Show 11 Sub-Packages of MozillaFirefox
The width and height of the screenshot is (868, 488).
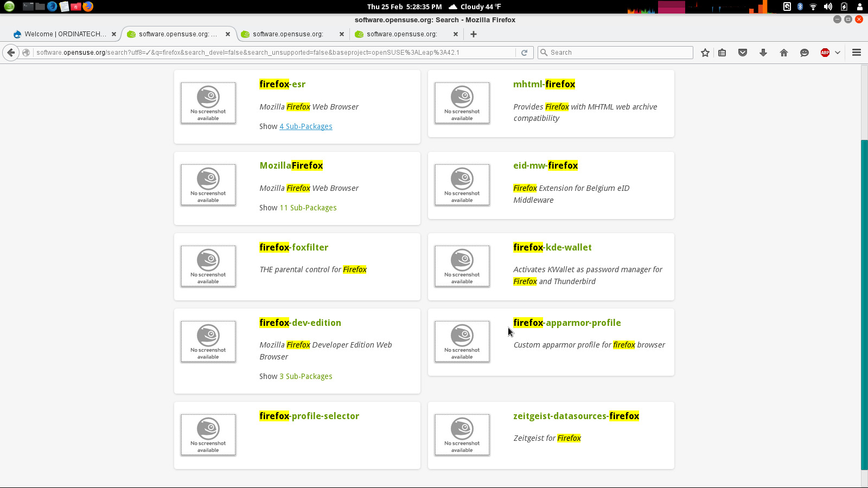point(308,208)
